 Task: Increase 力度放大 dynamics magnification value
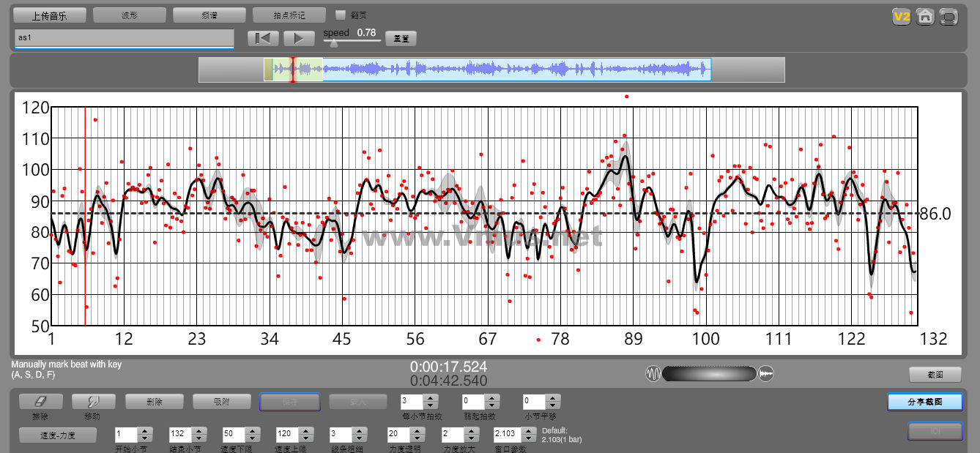[x=473, y=430]
